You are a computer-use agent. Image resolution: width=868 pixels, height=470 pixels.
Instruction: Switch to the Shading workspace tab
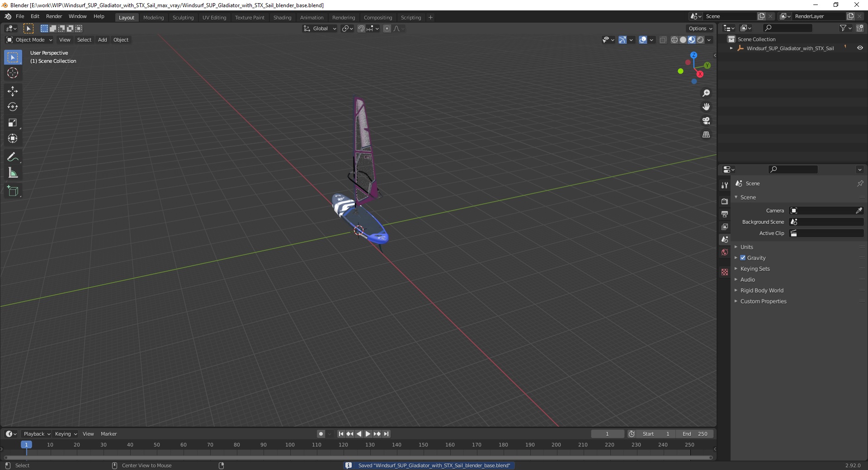pyautogui.click(x=282, y=18)
